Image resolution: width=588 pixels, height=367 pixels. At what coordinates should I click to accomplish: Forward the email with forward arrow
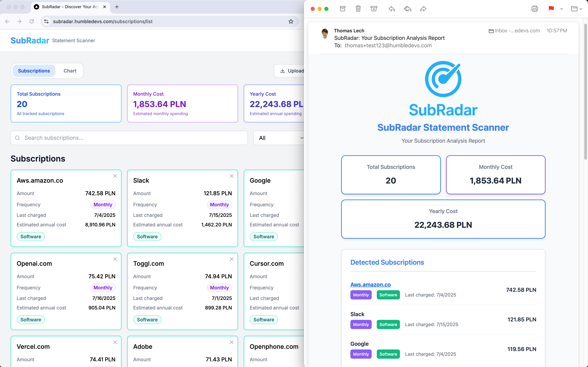(423, 9)
